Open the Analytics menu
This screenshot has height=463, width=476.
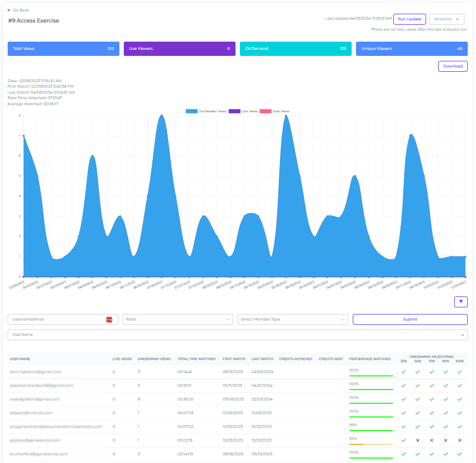point(446,18)
